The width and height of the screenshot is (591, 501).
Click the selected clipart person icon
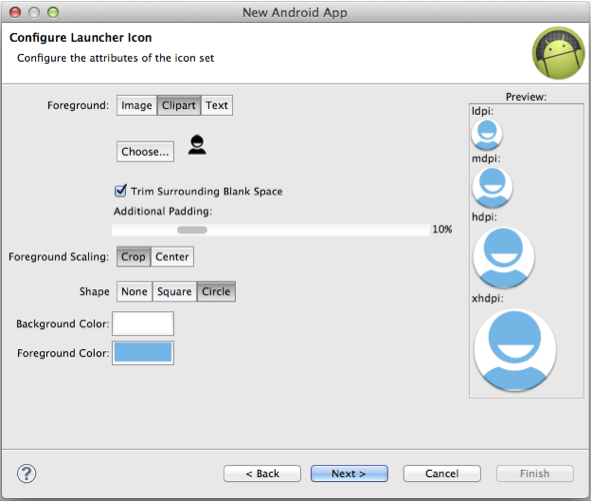pos(197,145)
